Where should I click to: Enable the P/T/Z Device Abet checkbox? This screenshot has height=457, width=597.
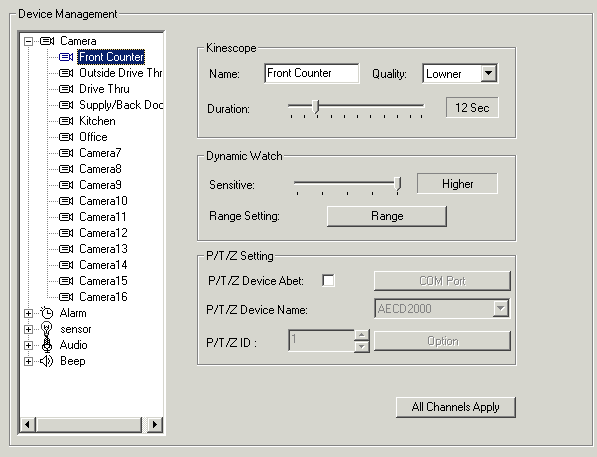328,281
